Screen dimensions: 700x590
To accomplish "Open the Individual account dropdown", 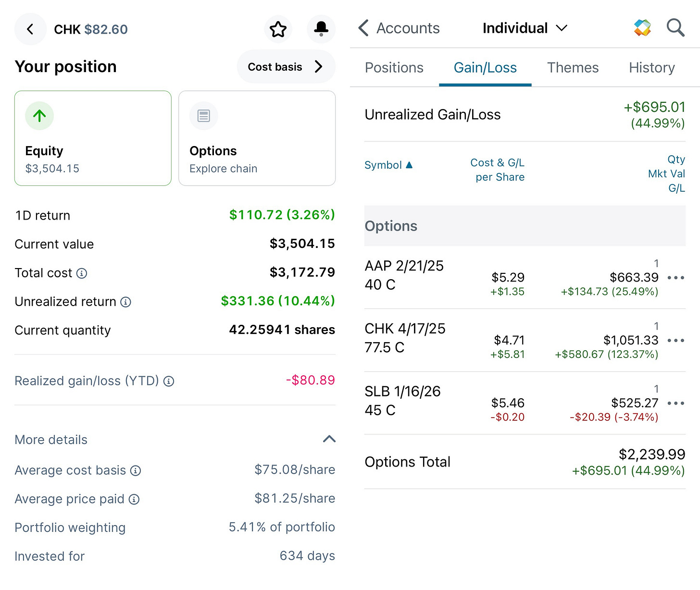I will tap(525, 28).
